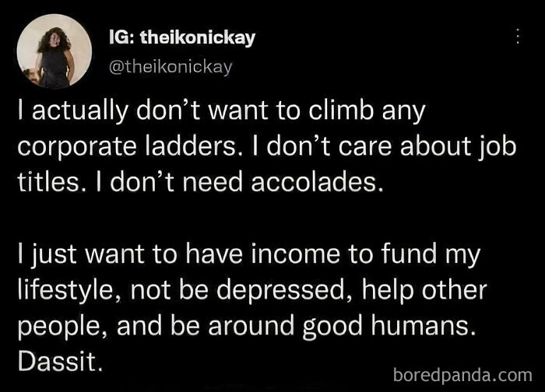Open the tweet's three-dot more options menu
This screenshot has height=392, width=545.
click(x=515, y=37)
